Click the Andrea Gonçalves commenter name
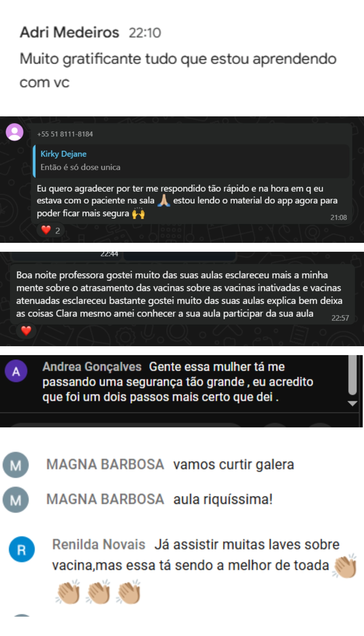 click(92, 367)
